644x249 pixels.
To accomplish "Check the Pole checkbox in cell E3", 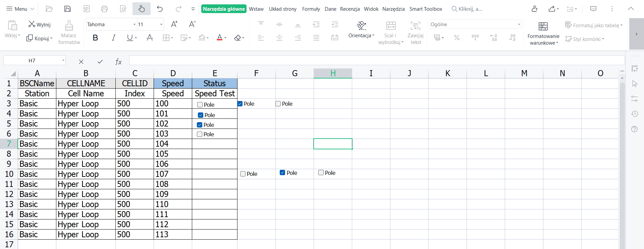I will 200,105.
